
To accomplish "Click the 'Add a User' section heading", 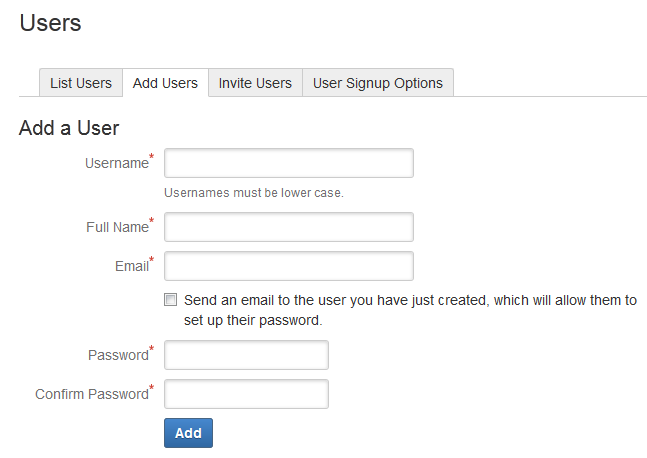I will [69, 128].
